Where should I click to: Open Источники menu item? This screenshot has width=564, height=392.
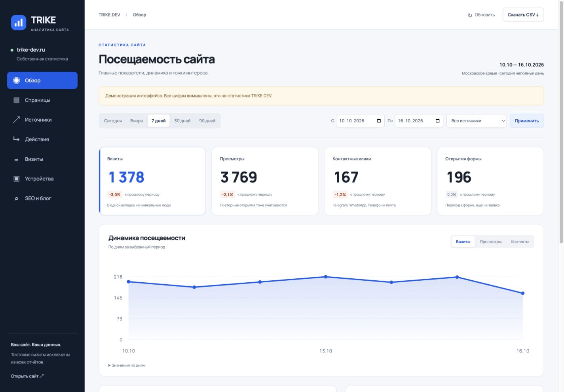pos(42,120)
